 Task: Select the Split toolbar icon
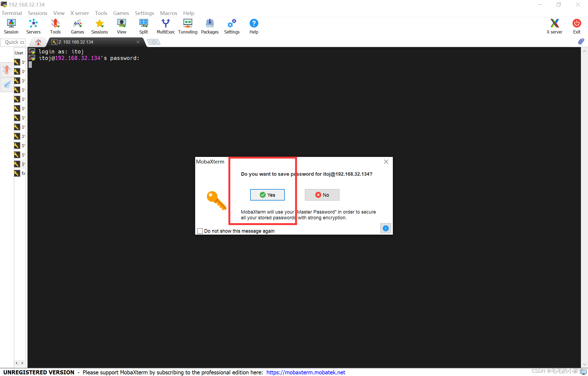[143, 26]
